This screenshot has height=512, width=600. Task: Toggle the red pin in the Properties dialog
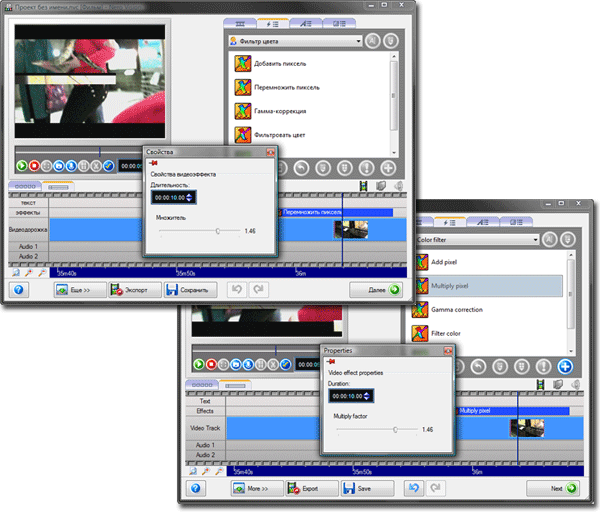[x=331, y=362]
